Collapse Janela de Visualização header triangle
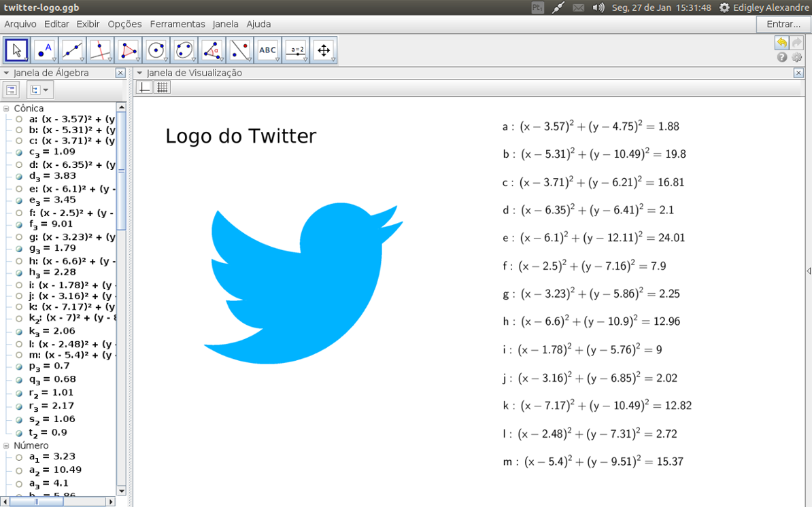Viewport: 812px width, 507px height. [139, 73]
